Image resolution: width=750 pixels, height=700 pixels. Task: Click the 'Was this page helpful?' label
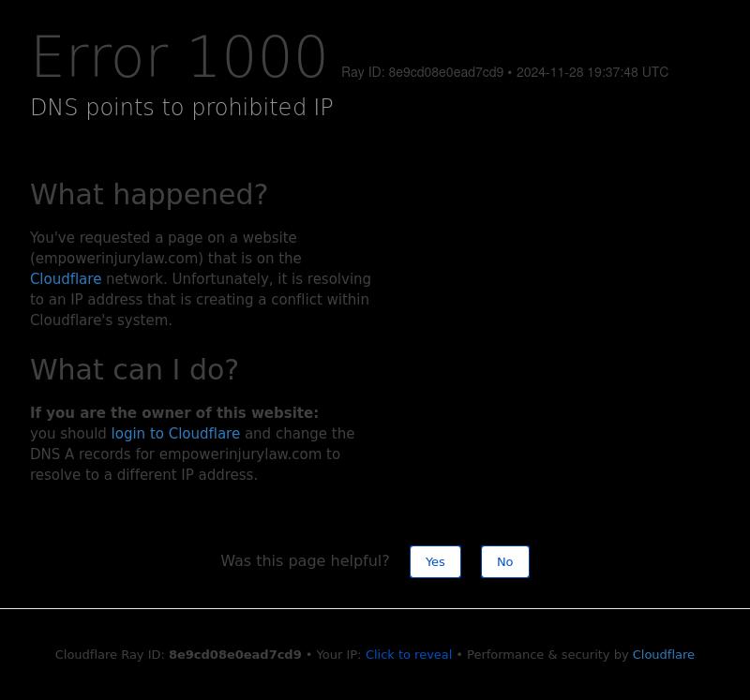305,561
